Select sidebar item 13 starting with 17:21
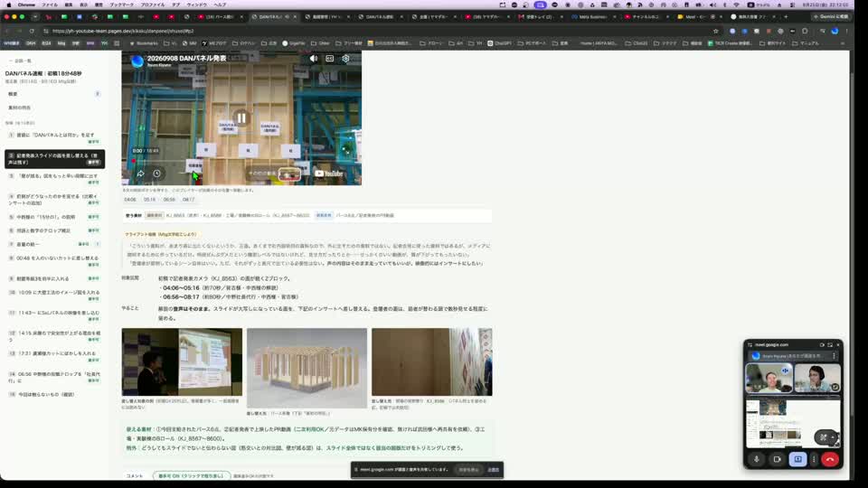868x488 pixels. [54, 356]
